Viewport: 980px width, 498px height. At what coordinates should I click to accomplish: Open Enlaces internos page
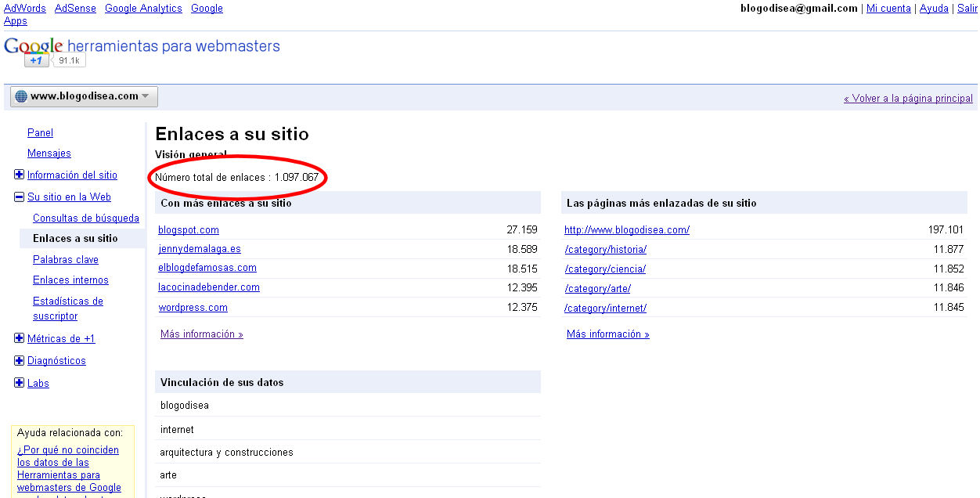(x=70, y=280)
